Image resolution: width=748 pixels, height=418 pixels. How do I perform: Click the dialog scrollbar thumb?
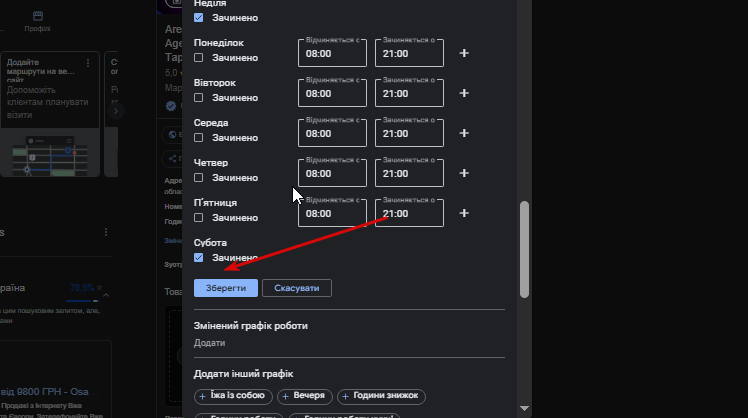coord(524,250)
